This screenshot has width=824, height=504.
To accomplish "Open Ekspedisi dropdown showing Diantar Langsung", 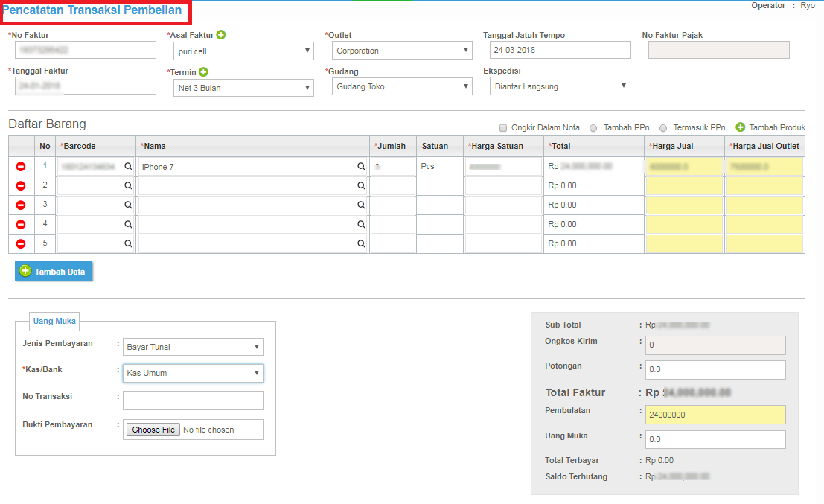I will [560, 86].
